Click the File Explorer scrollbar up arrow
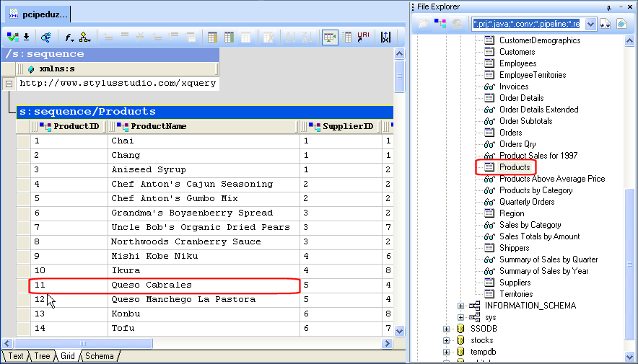 (x=629, y=40)
